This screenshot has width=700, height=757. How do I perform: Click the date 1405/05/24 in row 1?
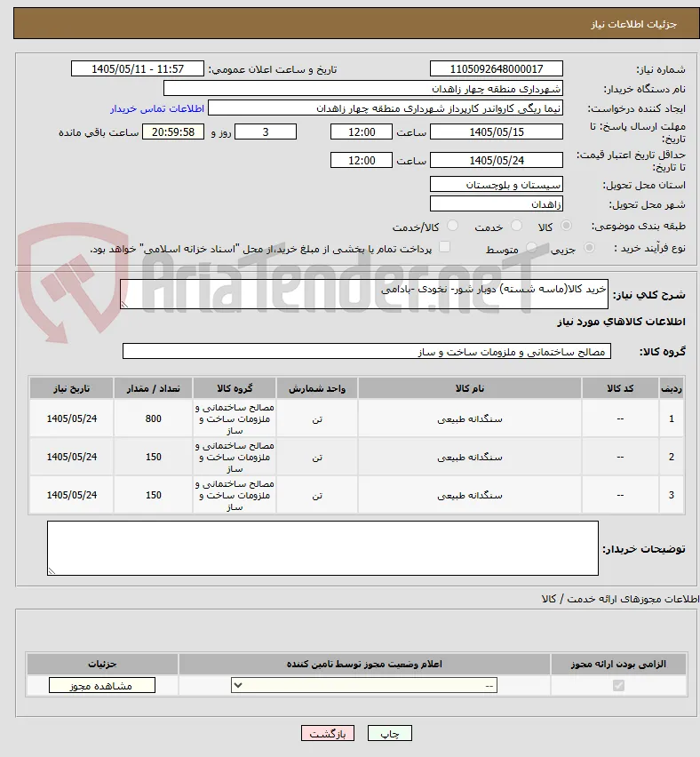tap(71, 419)
